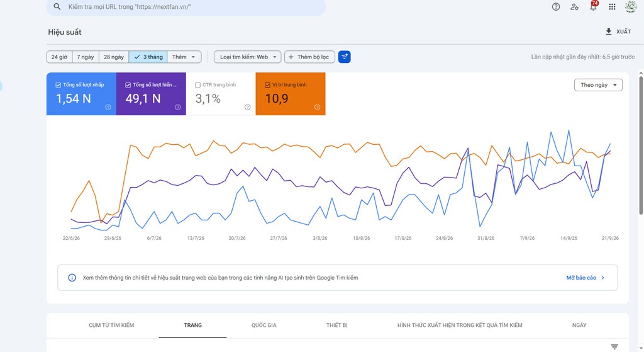Viewport: 644px width, 352px height.
Task: Click the 10,9 average position value
Action: [277, 99]
